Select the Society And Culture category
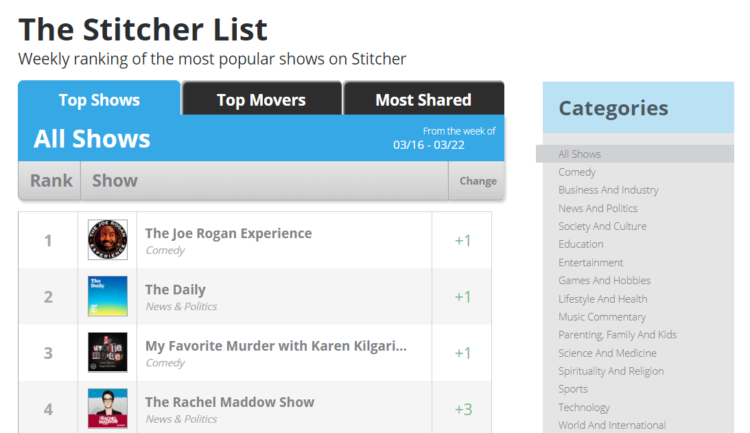The height and width of the screenshot is (433, 750). pos(602,226)
